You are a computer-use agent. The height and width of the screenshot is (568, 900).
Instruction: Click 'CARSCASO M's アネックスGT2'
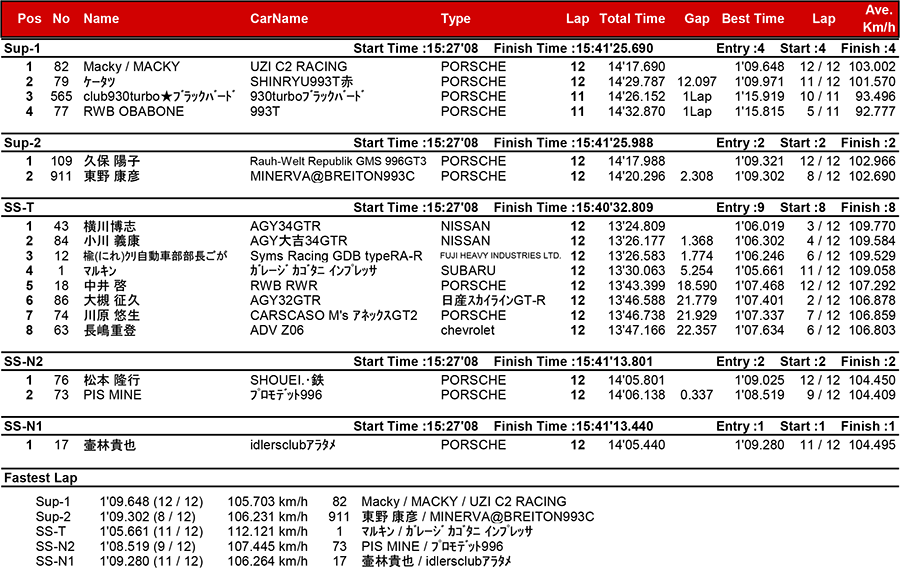[x=333, y=316]
